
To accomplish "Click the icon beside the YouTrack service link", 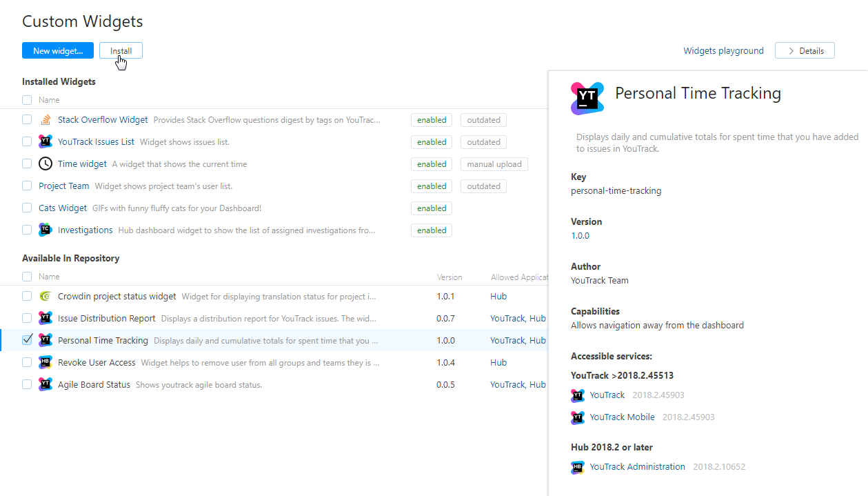I will 578,395.
